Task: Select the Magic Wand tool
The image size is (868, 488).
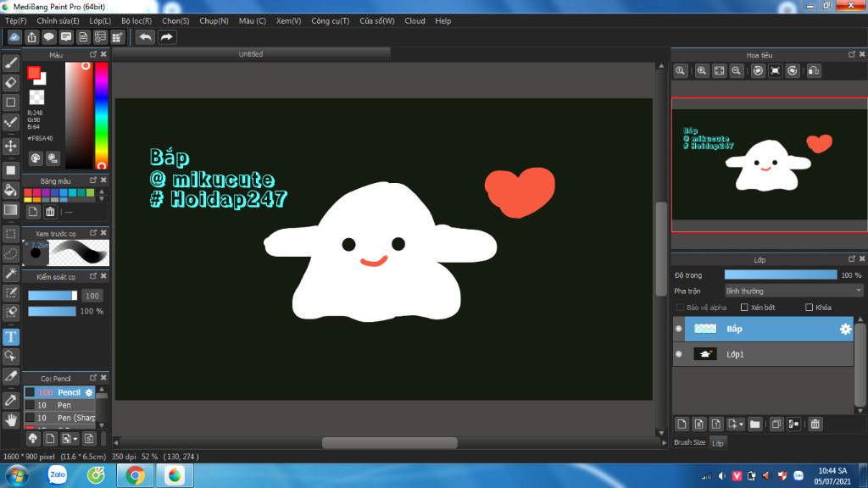Action: pyautogui.click(x=10, y=274)
